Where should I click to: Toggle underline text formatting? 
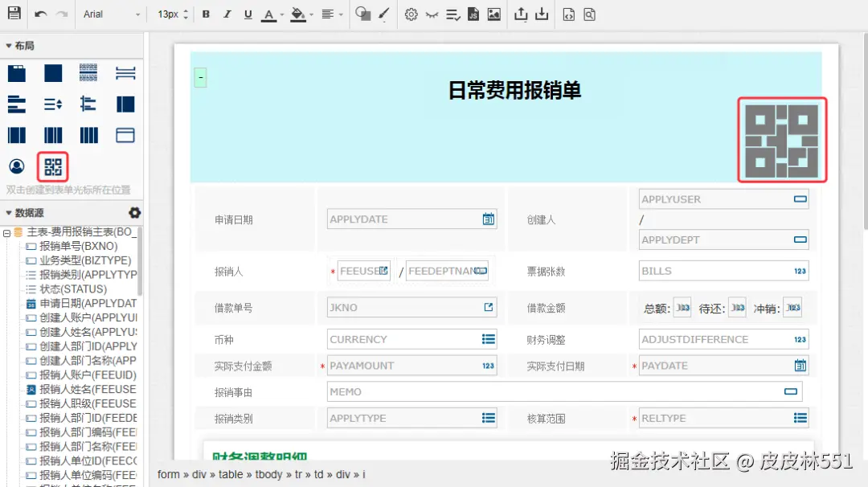click(x=248, y=14)
